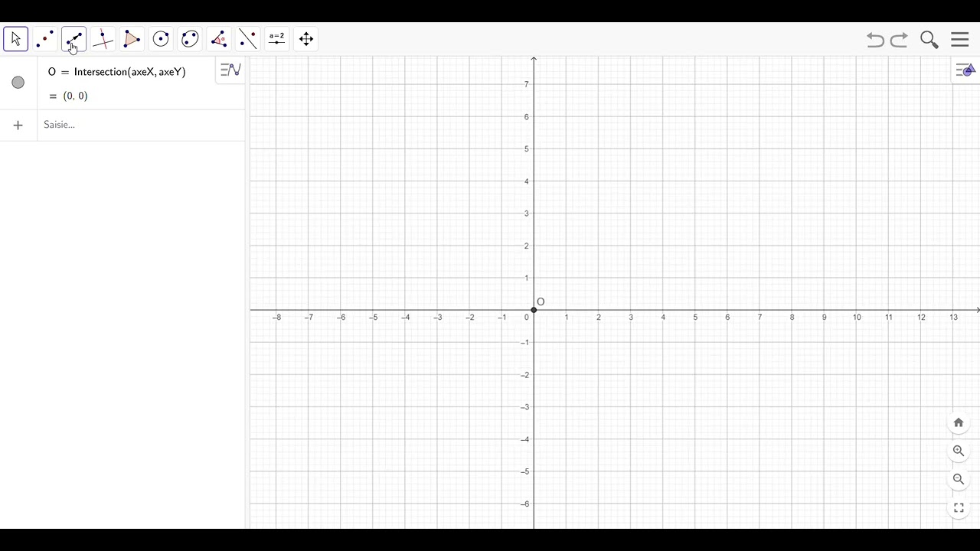Select the Point tool
The image size is (980, 551).
point(44,39)
